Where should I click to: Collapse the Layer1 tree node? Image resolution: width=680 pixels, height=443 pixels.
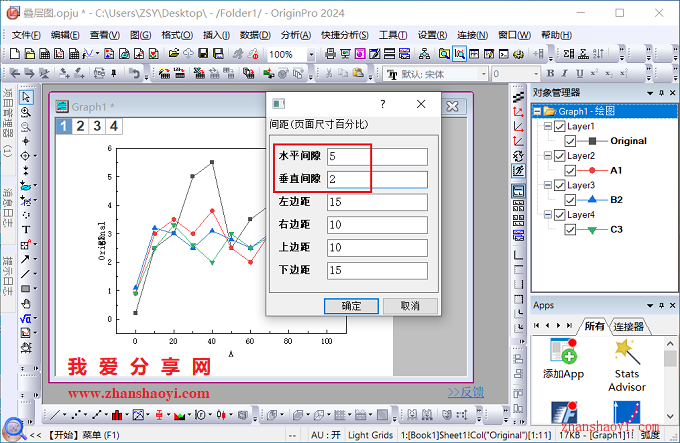(x=548, y=126)
